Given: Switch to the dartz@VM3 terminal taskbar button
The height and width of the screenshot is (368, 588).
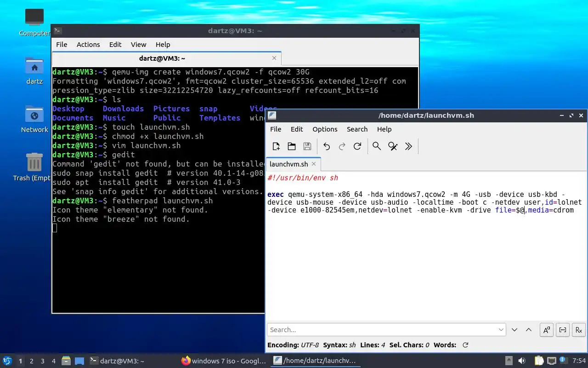Looking at the screenshot, I should tap(131, 361).
